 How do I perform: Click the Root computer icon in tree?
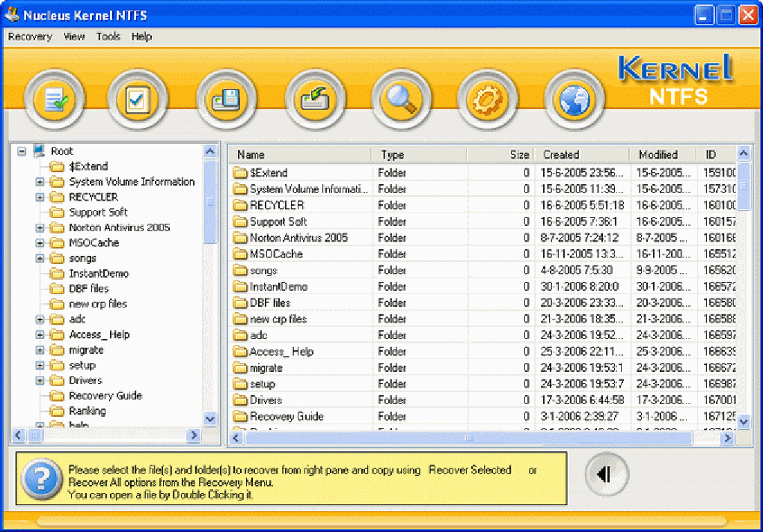click(x=40, y=151)
